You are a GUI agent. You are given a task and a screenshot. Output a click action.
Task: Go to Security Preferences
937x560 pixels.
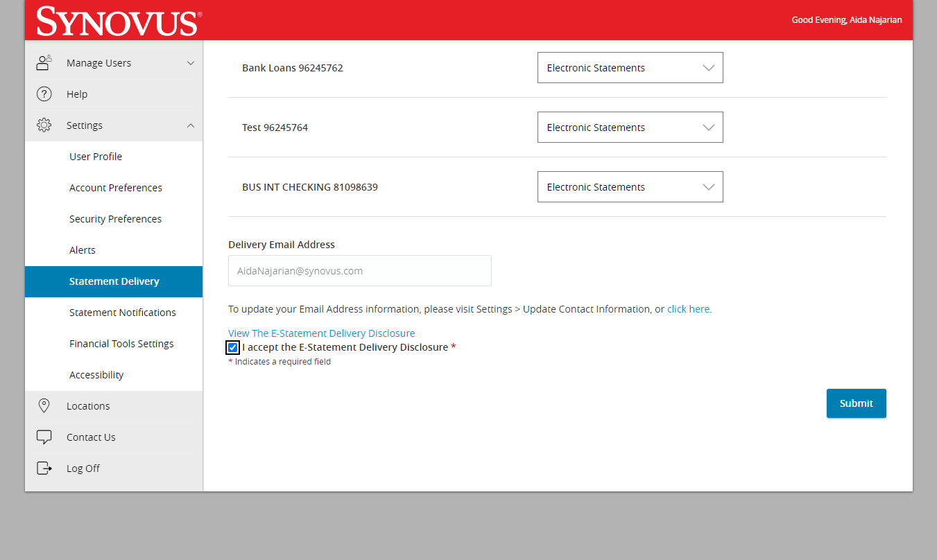pyautogui.click(x=115, y=219)
